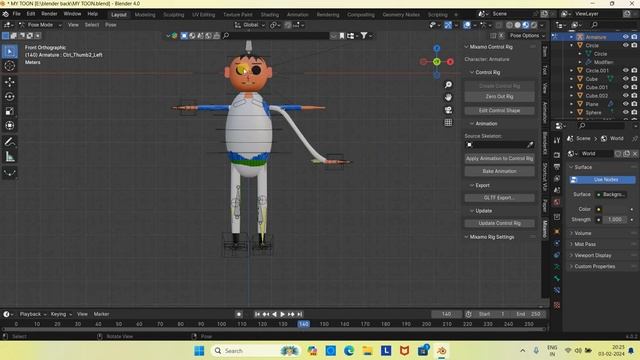This screenshot has height=360, width=640.
Task: Select the Measure tool
Action: pyautogui.click(x=10, y=157)
